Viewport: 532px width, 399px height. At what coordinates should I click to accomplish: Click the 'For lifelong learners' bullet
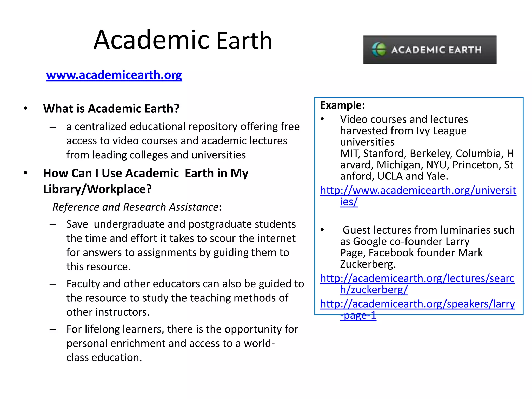182,343
